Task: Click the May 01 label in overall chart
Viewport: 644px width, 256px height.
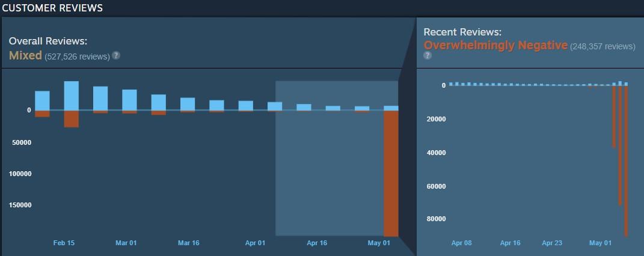Action: [379, 243]
